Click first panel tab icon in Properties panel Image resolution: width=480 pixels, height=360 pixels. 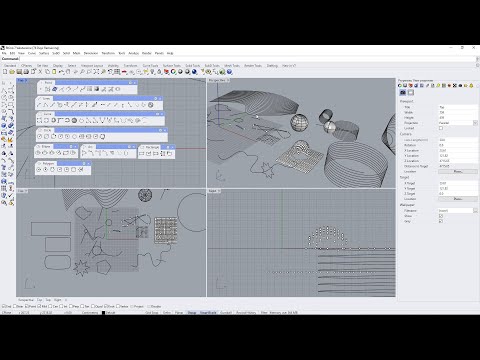[x=400, y=86]
